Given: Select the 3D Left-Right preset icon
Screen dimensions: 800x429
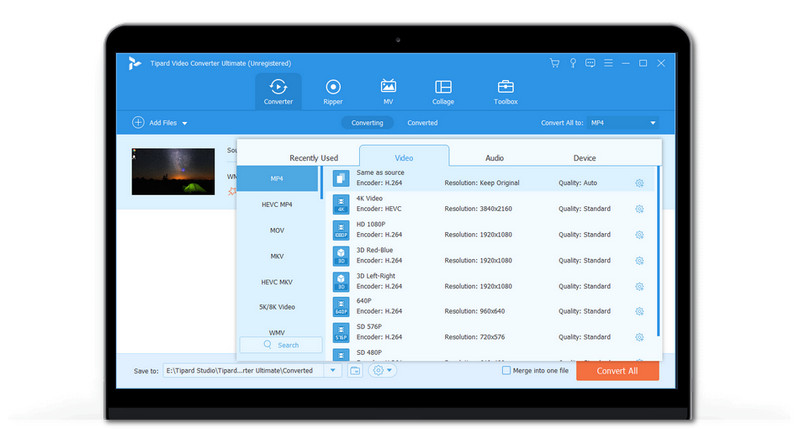Looking at the screenshot, I should coord(341,282).
